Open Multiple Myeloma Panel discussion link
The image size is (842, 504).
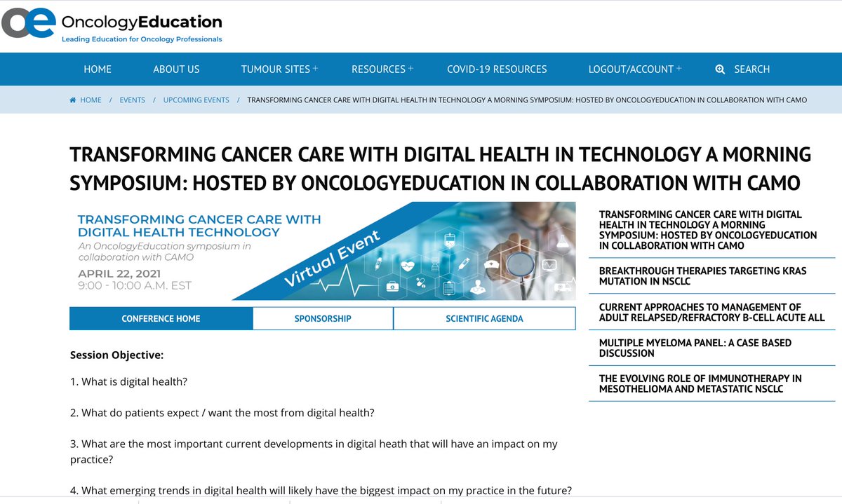click(x=695, y=348)
